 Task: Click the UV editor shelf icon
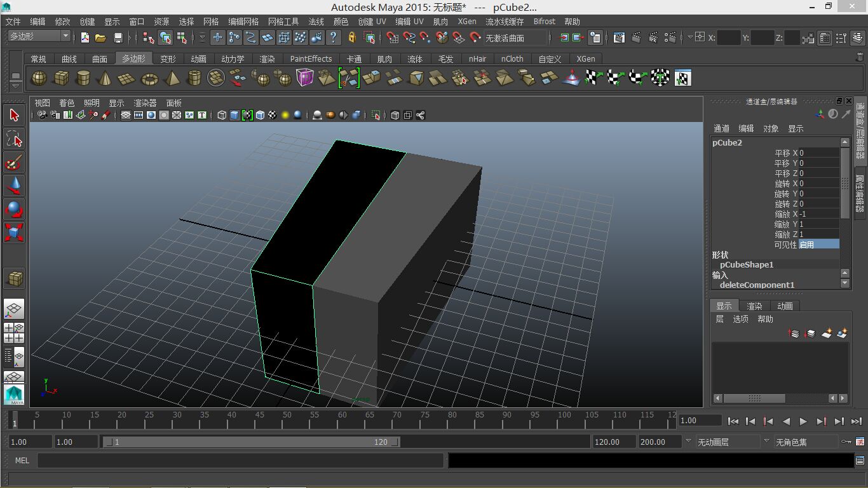point(682,78)
